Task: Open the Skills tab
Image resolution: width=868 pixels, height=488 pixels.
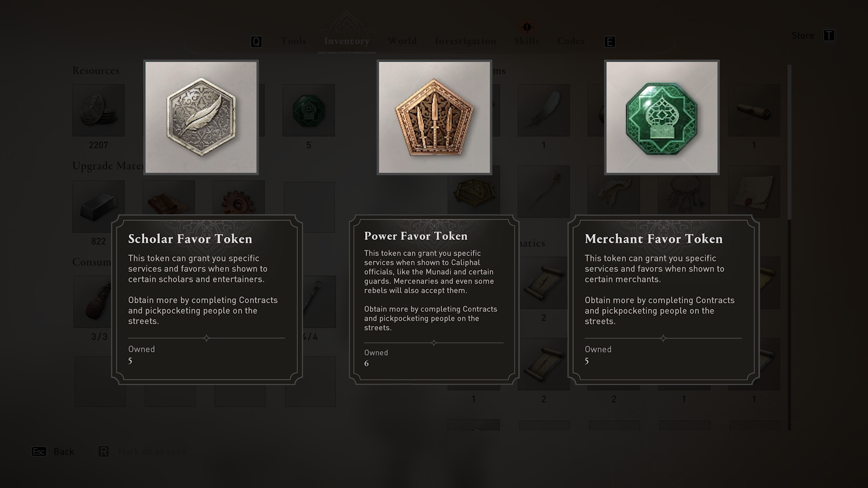Action: tap(527, 41)
